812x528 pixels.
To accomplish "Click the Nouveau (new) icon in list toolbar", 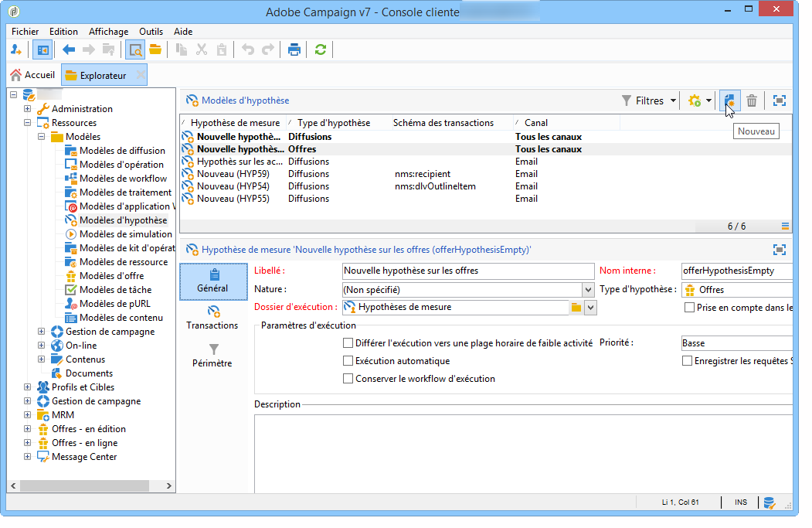I will [729, 100].
